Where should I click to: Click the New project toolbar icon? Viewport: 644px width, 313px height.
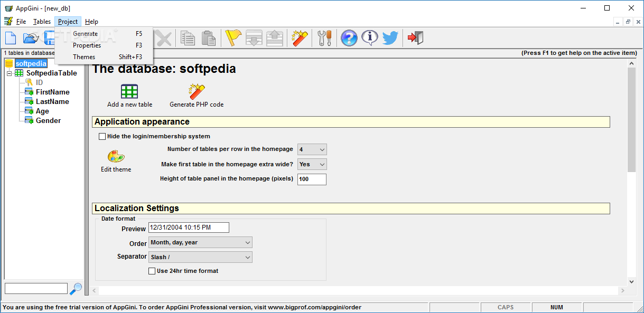(11, 38)
